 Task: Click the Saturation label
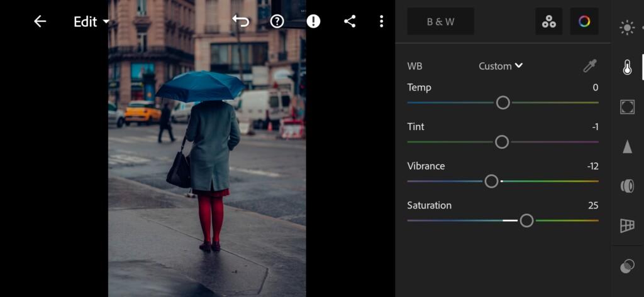429,205
